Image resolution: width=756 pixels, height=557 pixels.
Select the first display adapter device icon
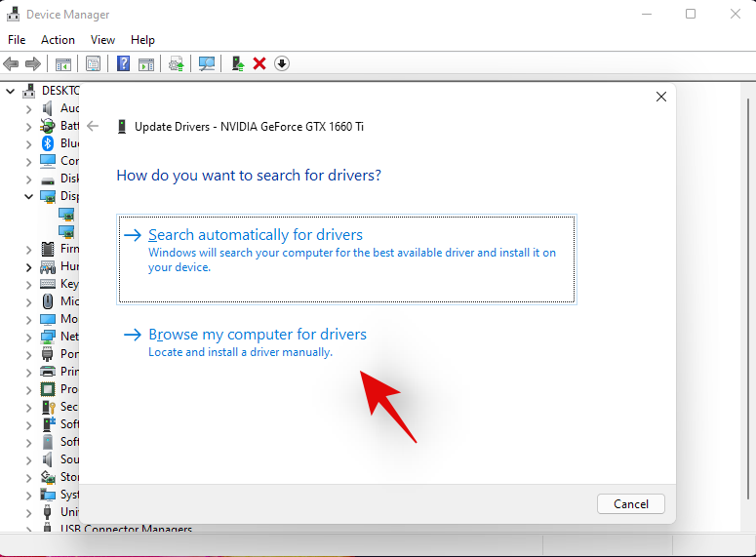tap(66, 214)
